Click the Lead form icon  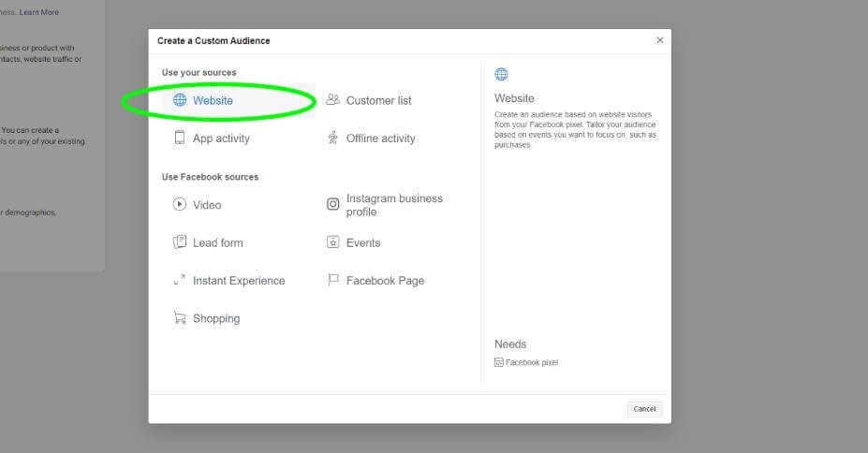tap(180, 242)
